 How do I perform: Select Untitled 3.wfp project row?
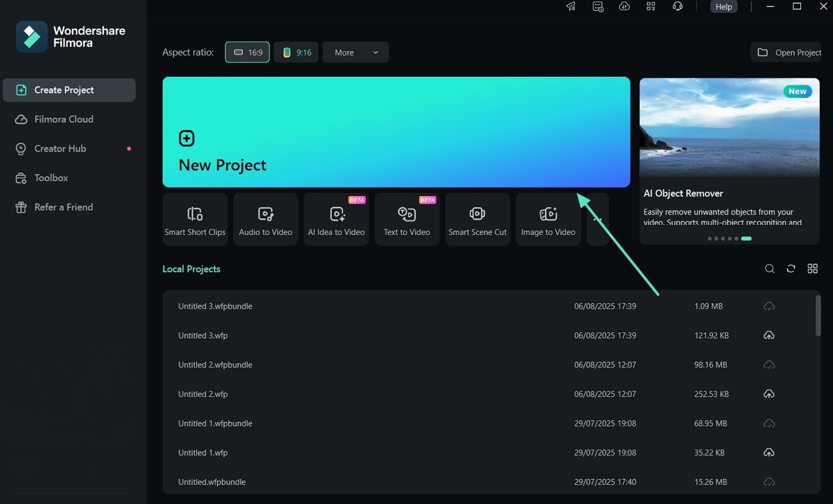point(488,336)
